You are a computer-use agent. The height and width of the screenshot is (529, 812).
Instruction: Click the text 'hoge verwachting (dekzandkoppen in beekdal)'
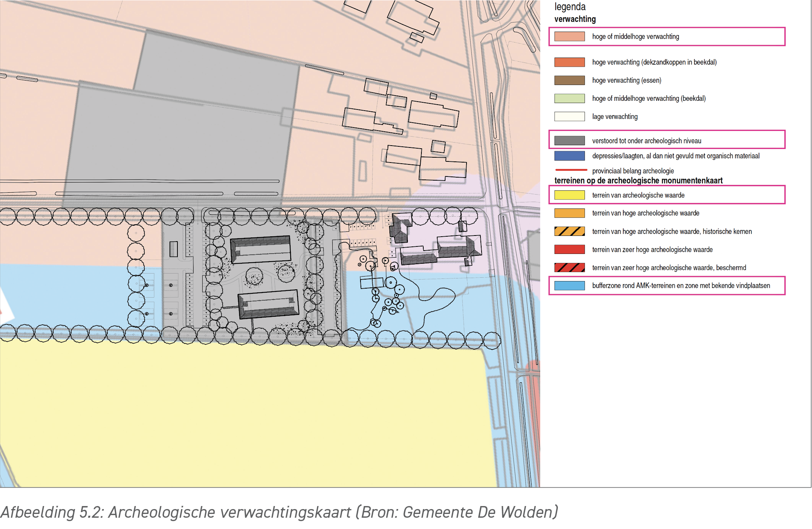[x=654, y=62]
